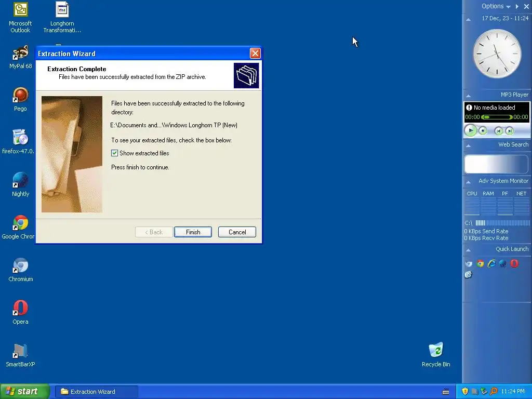
Task: Select the Pego desktop icon
Action: pos(20,99)
